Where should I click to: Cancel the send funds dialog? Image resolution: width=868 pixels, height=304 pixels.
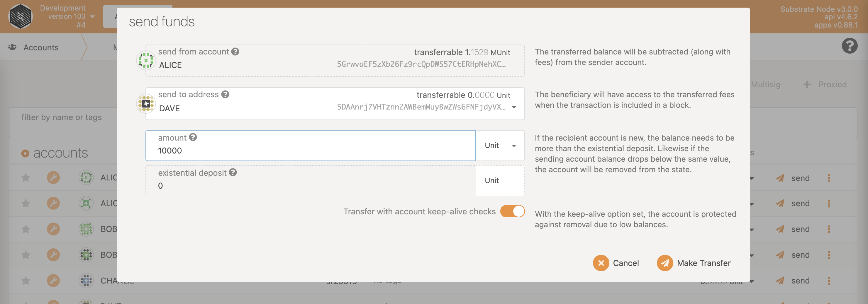click(616, 263)
